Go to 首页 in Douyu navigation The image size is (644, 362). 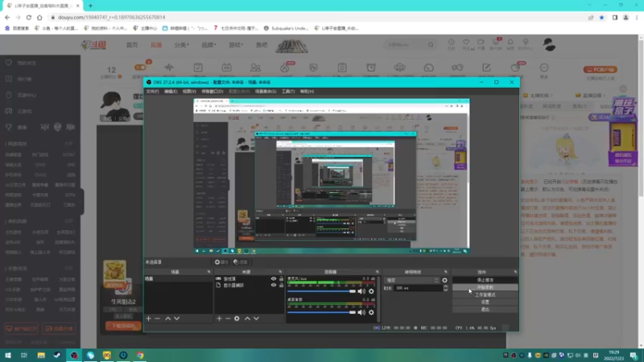click(x=132, y=45)
